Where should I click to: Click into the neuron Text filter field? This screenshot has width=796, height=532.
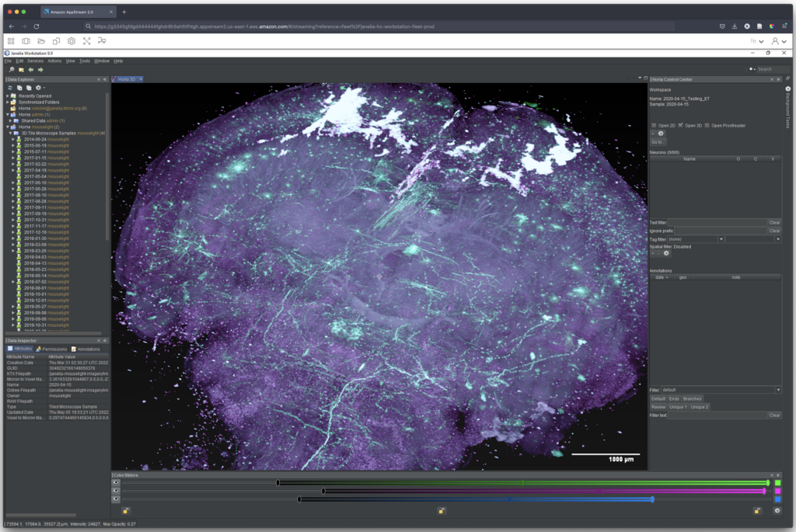[717, 223]
